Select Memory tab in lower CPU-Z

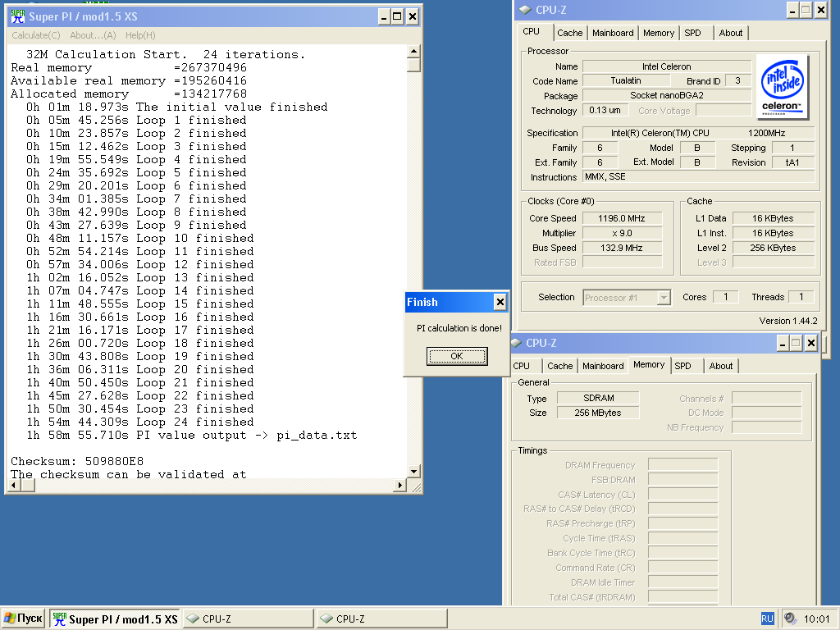649,364
